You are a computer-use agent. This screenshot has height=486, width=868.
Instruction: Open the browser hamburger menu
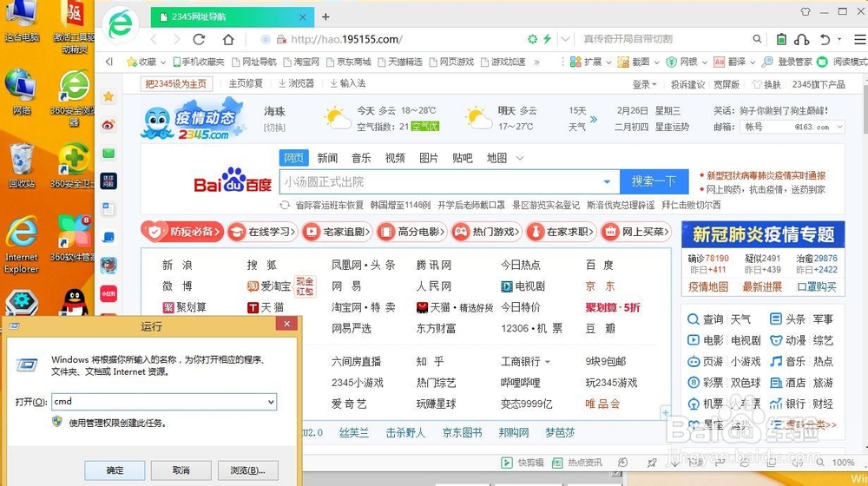click(859, 39)
